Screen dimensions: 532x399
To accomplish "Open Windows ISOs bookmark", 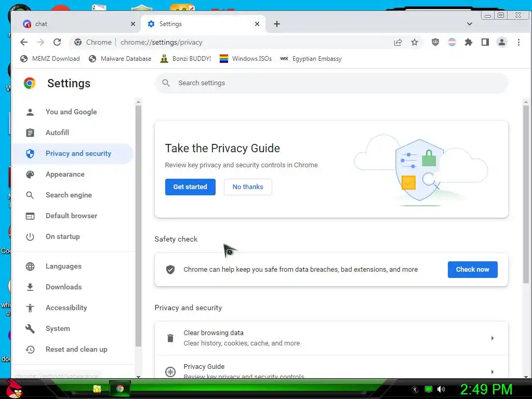I will point(246,59).
